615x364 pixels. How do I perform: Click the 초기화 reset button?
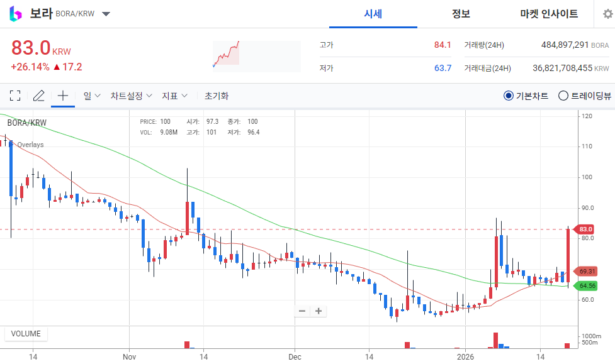tap(215, 96)
